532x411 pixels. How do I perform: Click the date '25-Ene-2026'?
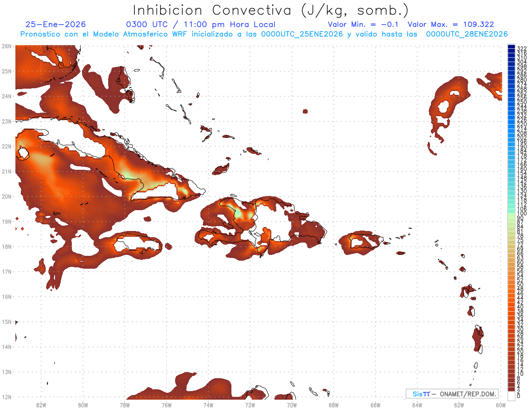click(56, 24)
